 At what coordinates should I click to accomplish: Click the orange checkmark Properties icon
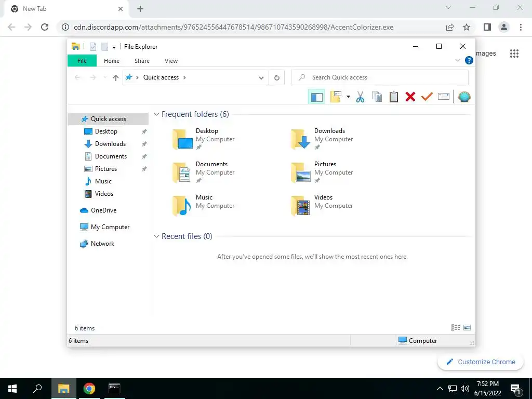point(427,97)
